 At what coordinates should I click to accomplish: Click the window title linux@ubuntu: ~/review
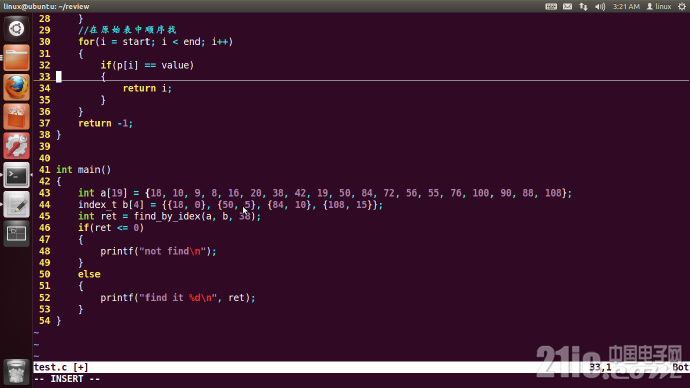(46, 7)
